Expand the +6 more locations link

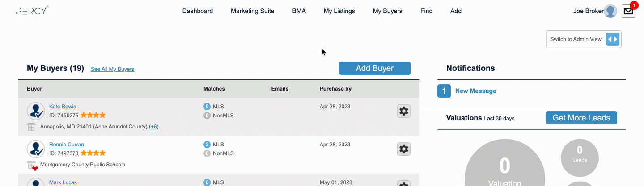tap(153, 127)
